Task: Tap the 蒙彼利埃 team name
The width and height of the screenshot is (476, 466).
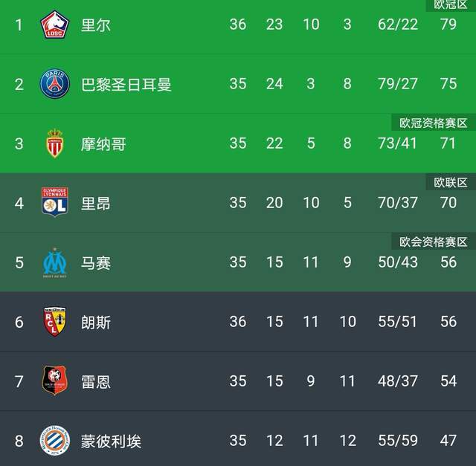Action: tap(111, 441)
